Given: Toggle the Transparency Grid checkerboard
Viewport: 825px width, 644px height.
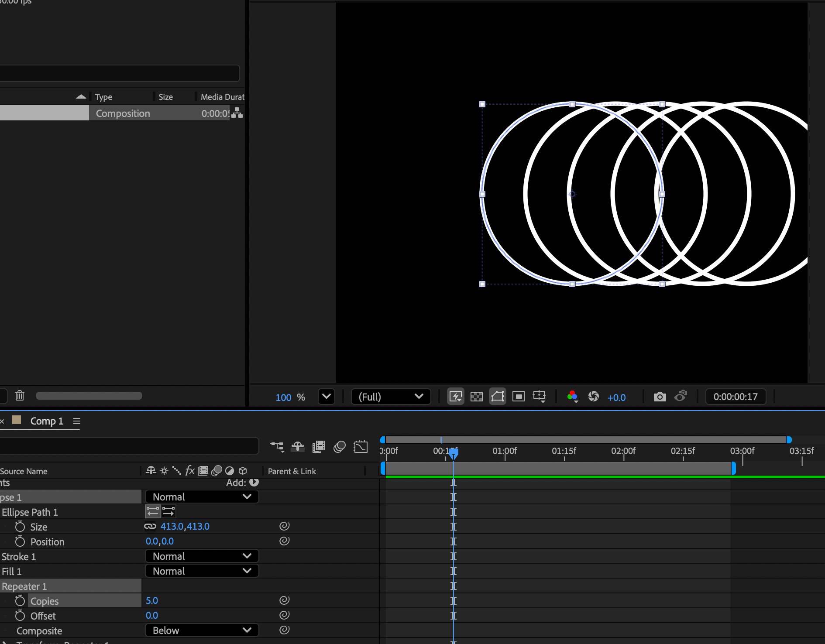Looking at the screenshot, I should tap(476, 397).
